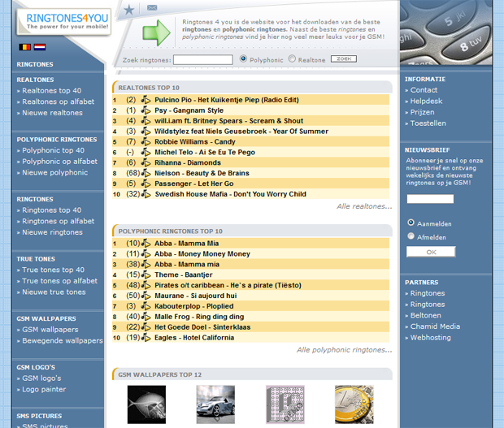Image resolution: width=504 pixels, height=428 pixels.
Task: Open the Contact information link
Action: pos(424,90)
